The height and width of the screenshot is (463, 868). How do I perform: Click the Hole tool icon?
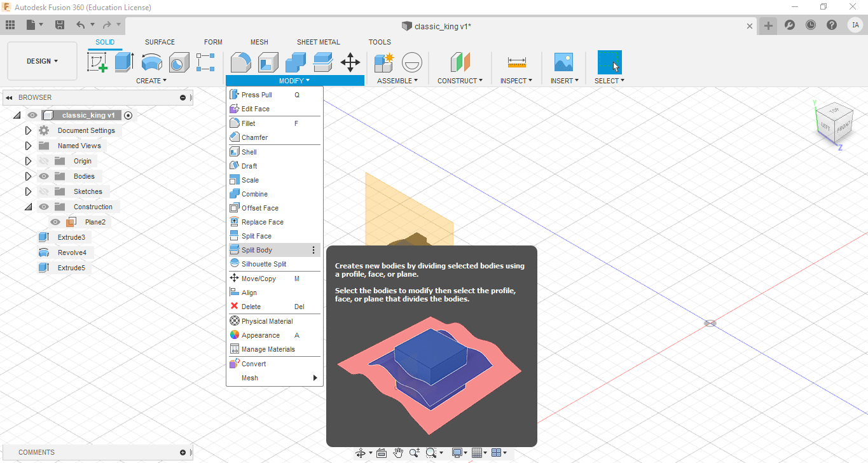point(179,62)
